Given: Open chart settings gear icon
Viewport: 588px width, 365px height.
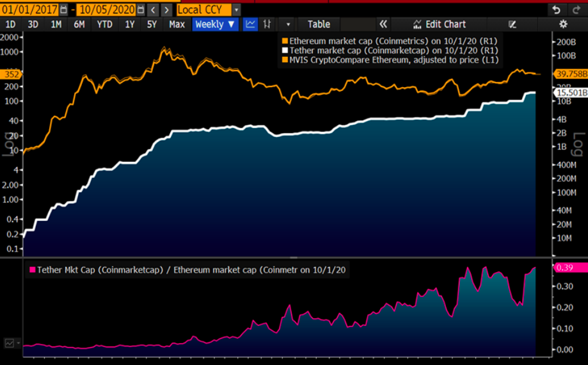Looking at the screenshot, I should click(563, 24).
